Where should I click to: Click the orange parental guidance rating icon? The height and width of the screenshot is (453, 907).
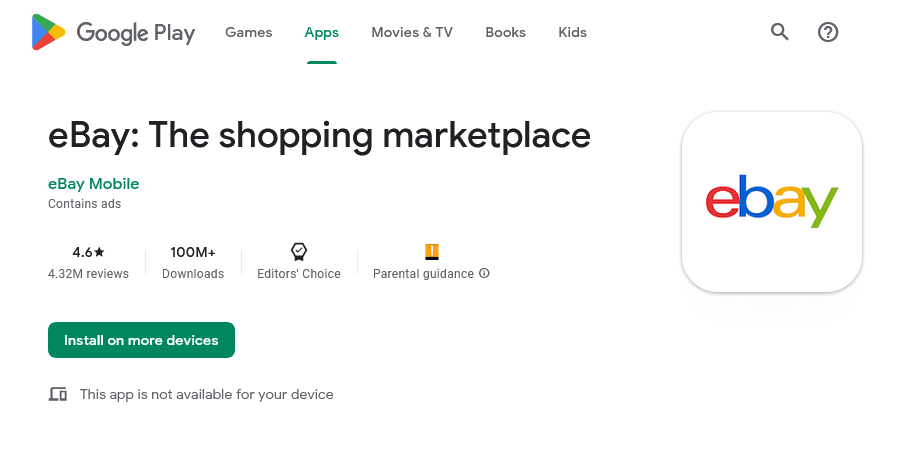pos(432,252)
